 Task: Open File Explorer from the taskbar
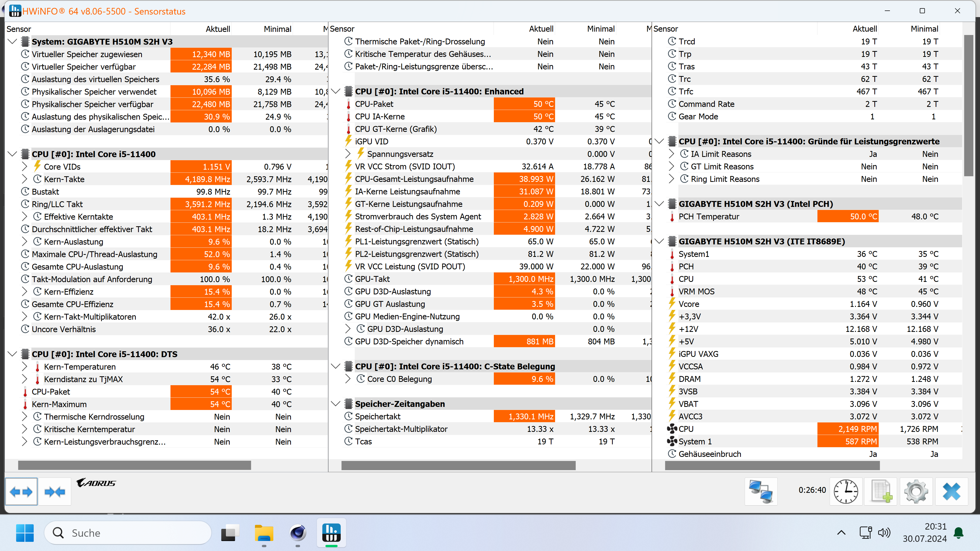[264, 533]
